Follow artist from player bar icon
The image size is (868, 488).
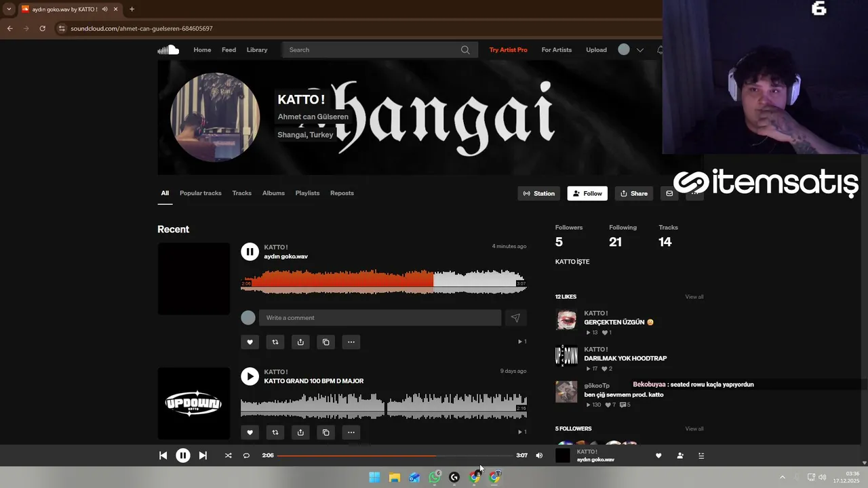pos(680,455)
